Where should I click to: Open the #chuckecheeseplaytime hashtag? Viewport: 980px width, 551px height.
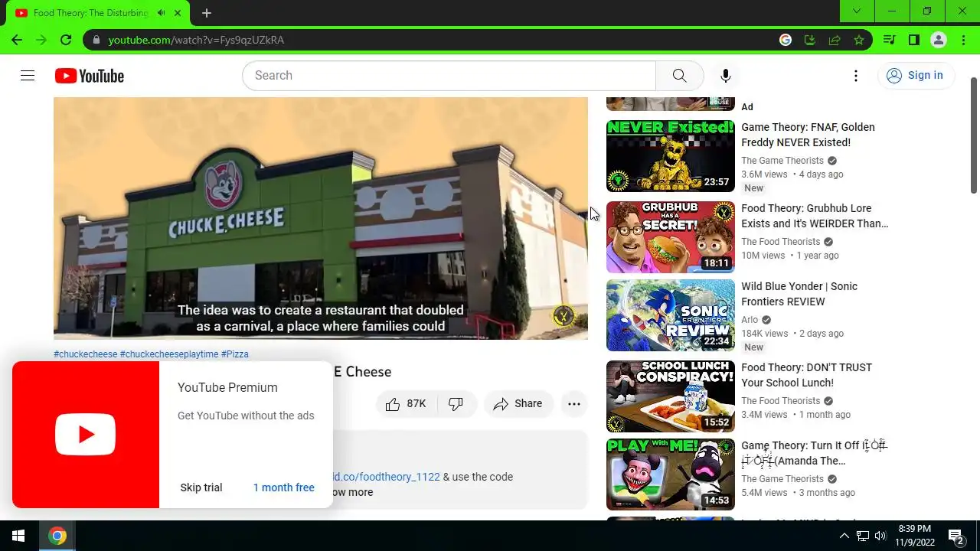pos(169,354)
